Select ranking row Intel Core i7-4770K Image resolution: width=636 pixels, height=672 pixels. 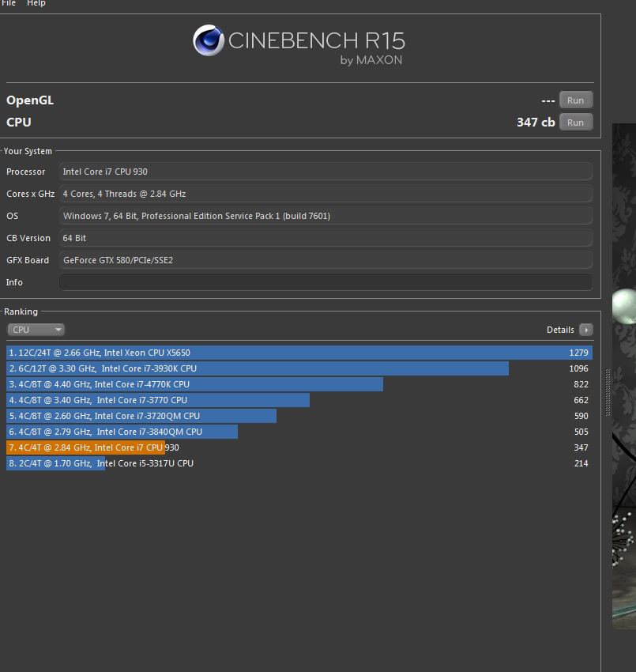[x=299, y=384]
